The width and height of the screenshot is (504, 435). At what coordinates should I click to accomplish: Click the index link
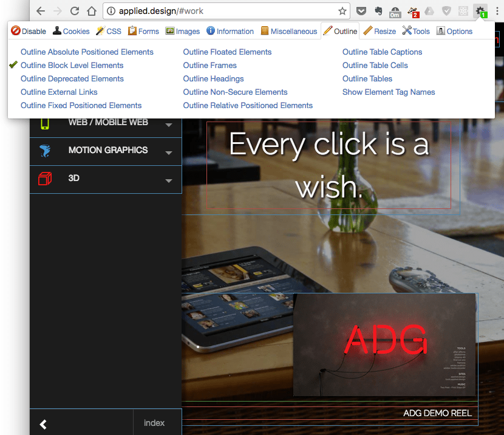coord(154,423)
